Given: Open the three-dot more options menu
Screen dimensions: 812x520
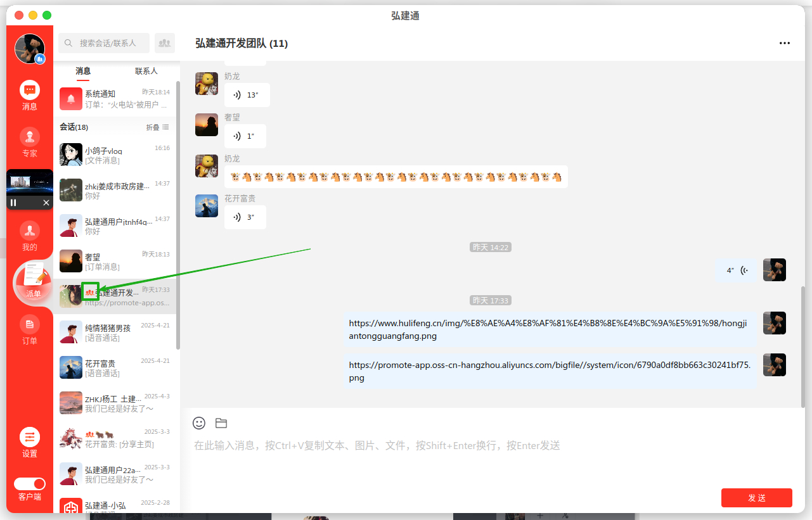Looking at the screenshot, I should point(785,43).
